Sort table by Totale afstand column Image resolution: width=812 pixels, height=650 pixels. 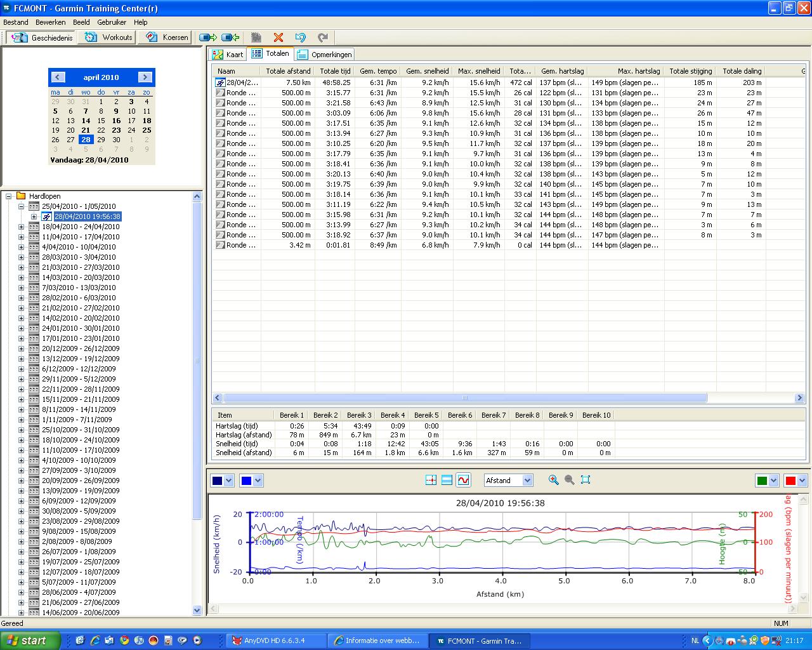click(287, 71)
